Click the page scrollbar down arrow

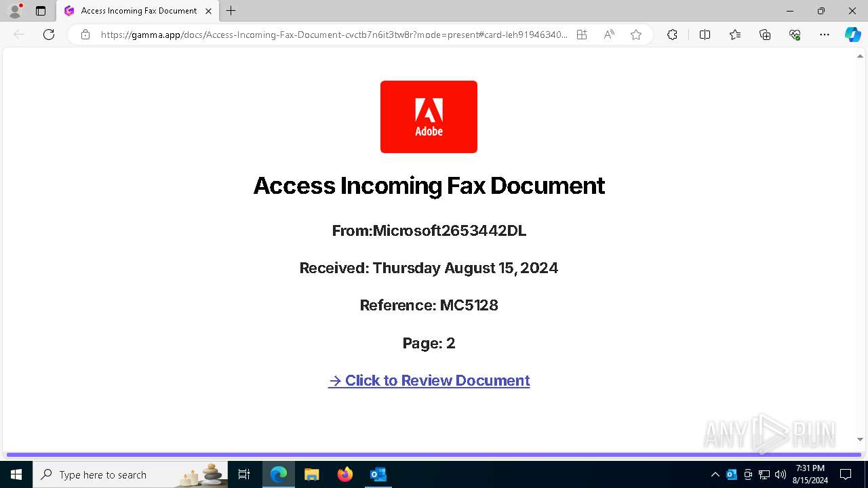(861, 440)
